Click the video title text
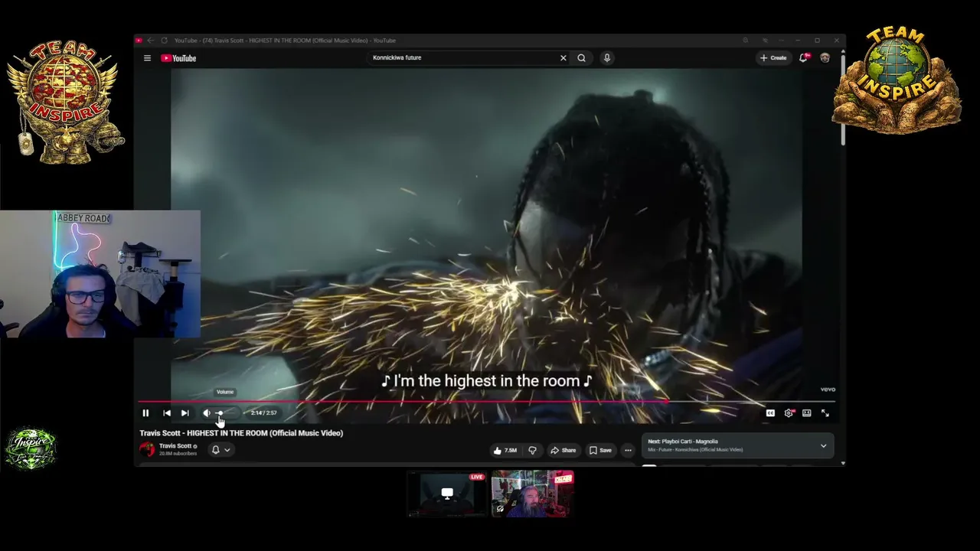The width and height of the screenshot is (980, 551). click(x=241, y=433)
